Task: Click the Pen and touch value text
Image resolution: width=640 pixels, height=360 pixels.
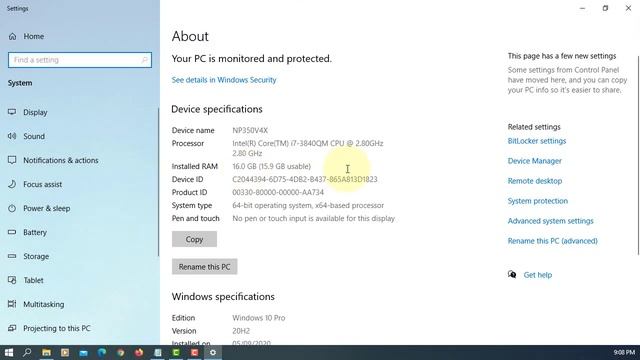Action: click(313, 219)
